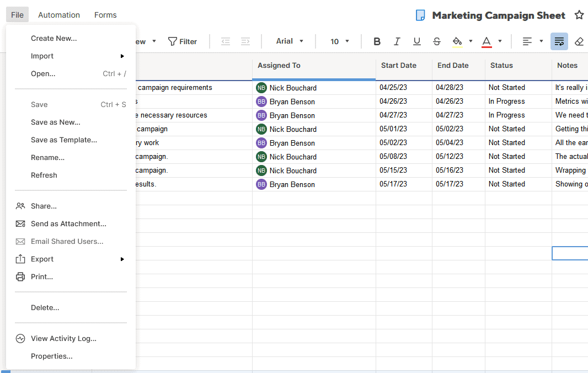The height and width of the screenshot is (373, 588).
Task: Open the font size 10 dropdown
Action: (x=339, y=41)
